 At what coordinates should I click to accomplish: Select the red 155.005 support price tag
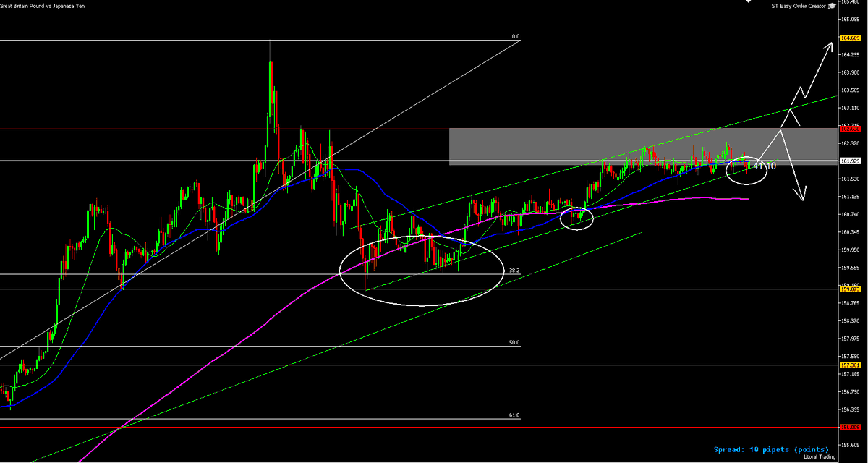click(849, 426)
